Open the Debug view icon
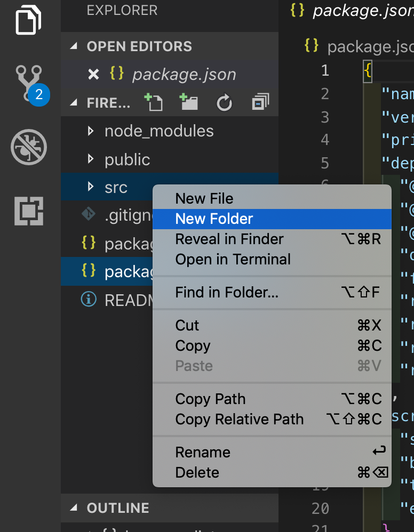The width and height of the screenshot is (414, 532). (x=29, y=146)
